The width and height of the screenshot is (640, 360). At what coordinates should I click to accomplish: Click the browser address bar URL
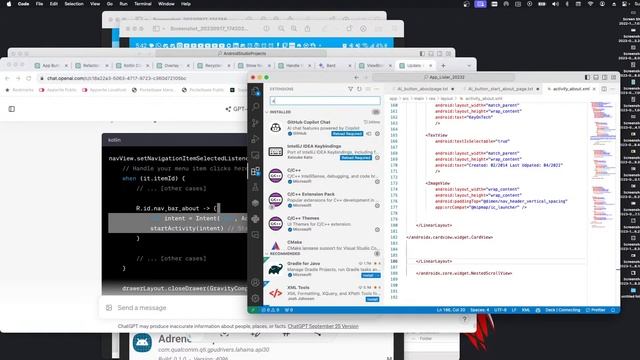pos(116,78)
